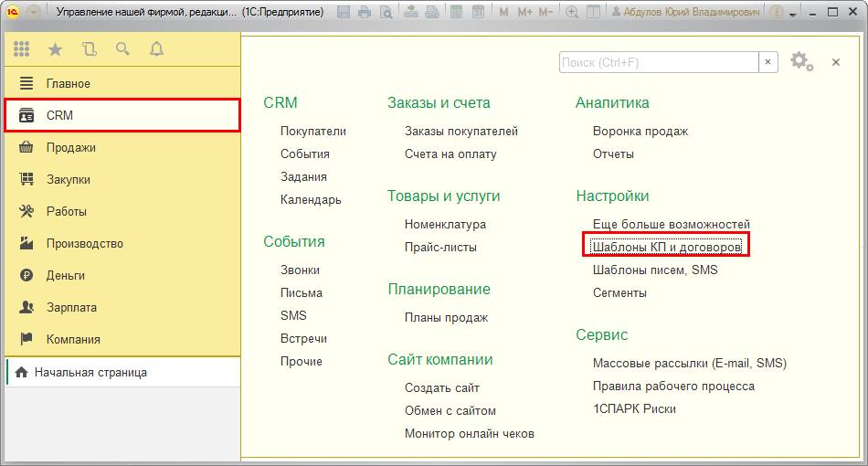
Task: Open Шаблоны КП и договоров link
Action: (x=666, y=247)
